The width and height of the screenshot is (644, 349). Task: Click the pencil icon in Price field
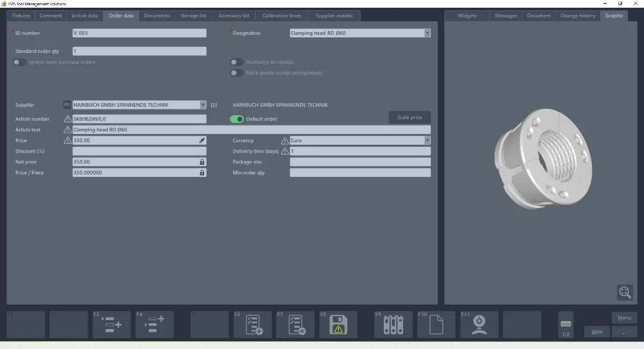(202, 140)
